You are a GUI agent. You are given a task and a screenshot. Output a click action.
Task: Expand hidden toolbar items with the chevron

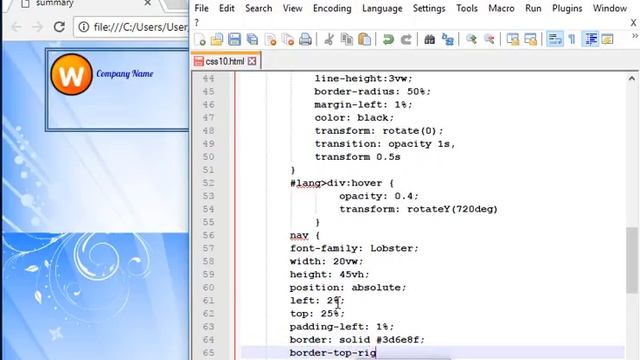click(x=635, y=36)
